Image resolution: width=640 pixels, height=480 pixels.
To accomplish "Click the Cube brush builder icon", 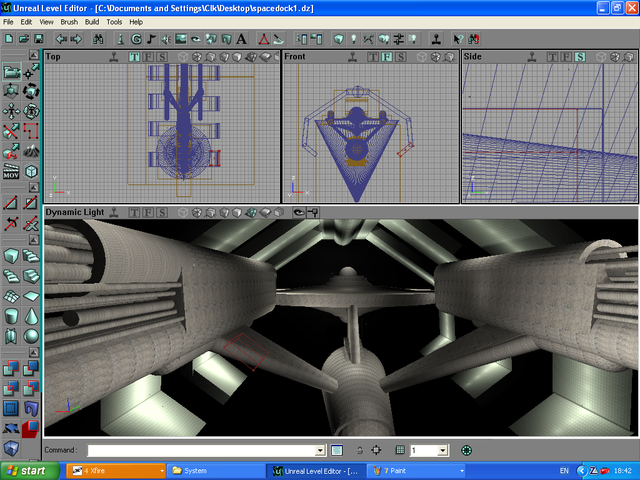I will pos(11,255).
